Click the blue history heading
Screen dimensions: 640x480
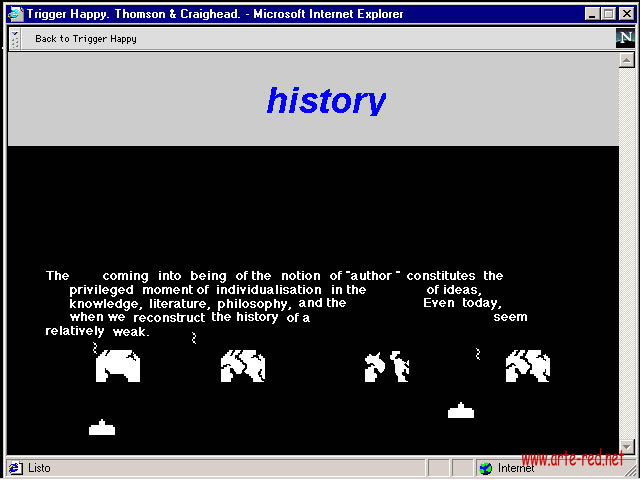pos(325,100)
